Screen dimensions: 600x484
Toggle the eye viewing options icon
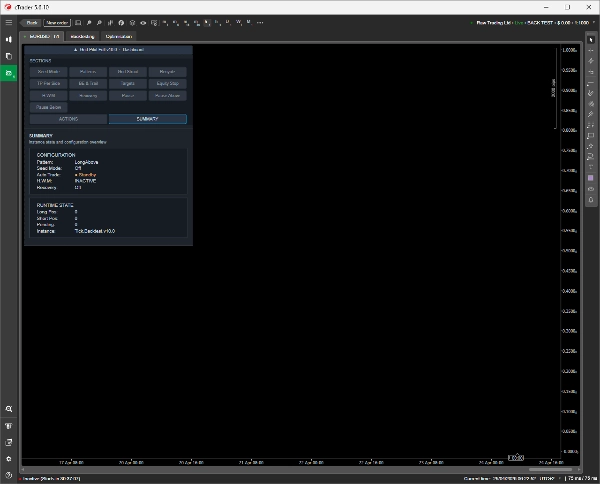(143, 23)
